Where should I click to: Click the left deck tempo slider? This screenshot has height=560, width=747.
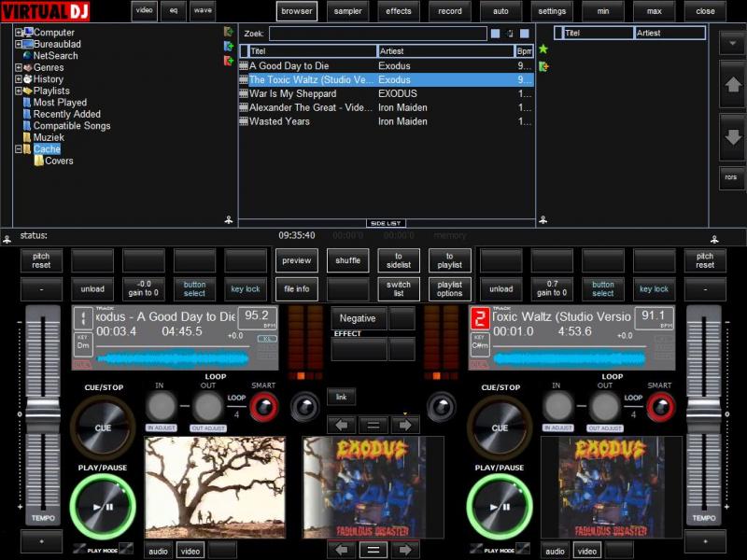pyautogui.click(x=43, y=414)
